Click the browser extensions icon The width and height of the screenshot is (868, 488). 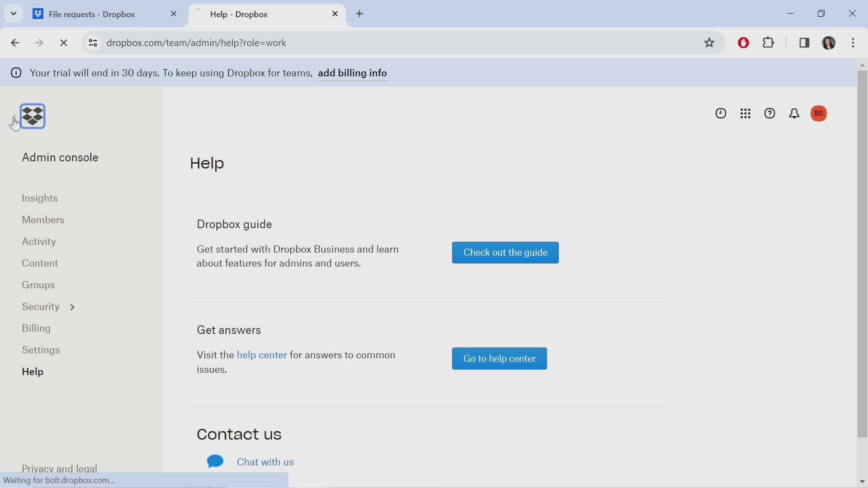point(769,42)
